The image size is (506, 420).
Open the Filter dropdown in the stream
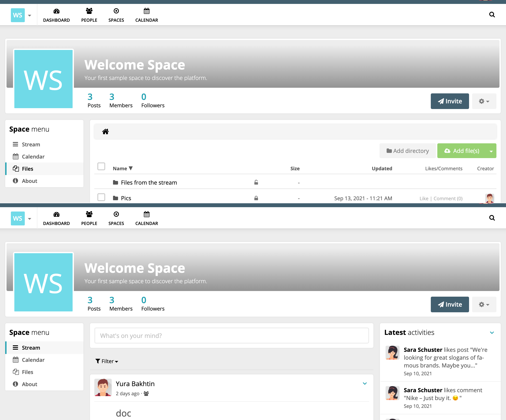(107, 361)
